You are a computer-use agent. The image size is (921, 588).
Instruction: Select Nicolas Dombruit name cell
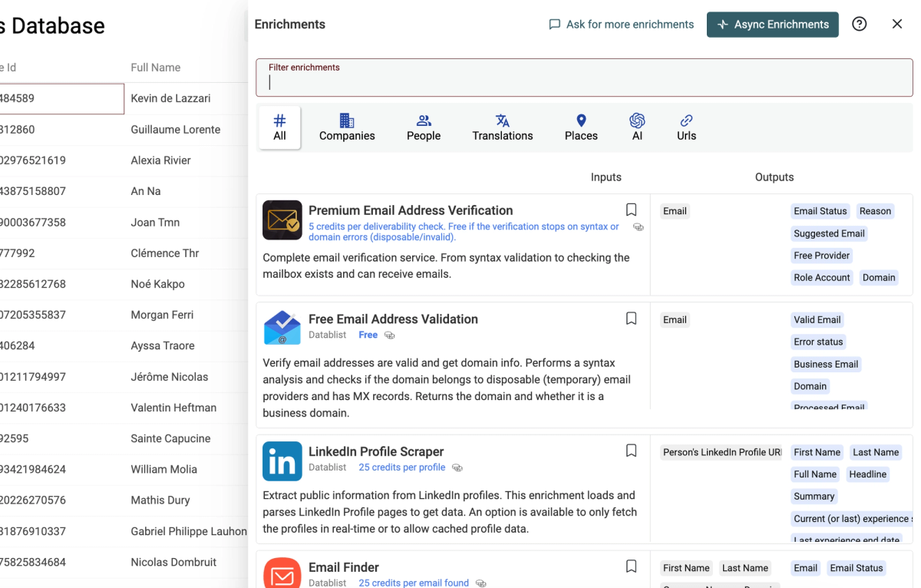pyautogui.click(x=173, y=562)
